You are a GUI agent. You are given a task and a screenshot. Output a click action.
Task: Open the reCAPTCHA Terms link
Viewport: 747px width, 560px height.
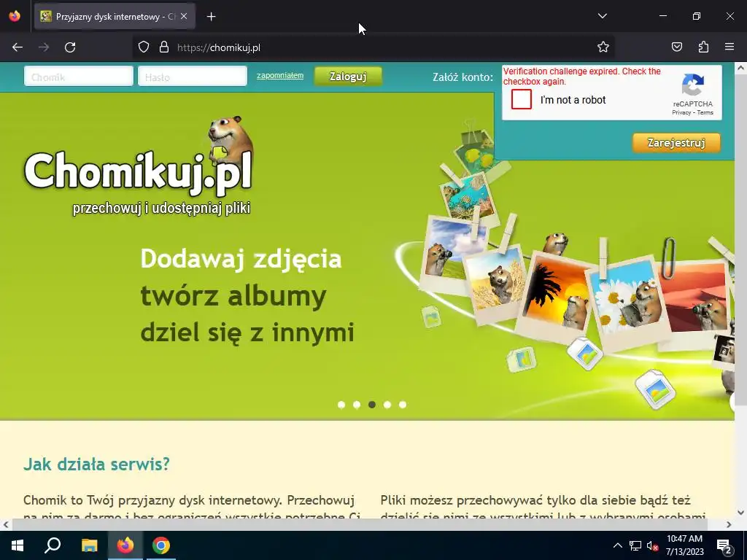[705, 113]
